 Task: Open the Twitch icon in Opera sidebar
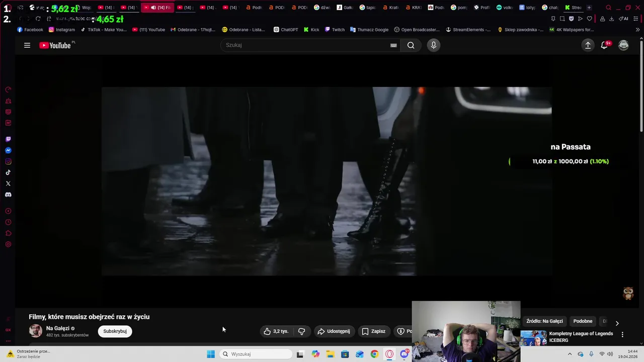tap(8, 139)
